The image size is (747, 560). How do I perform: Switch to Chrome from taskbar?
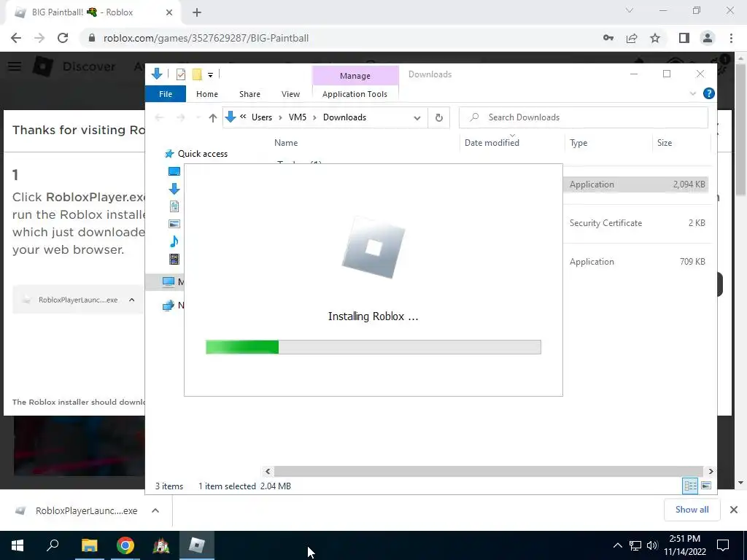125,545
